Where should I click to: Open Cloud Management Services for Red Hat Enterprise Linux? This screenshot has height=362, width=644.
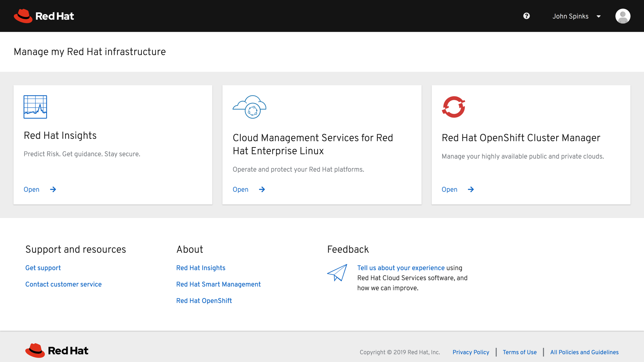(240, 189)
